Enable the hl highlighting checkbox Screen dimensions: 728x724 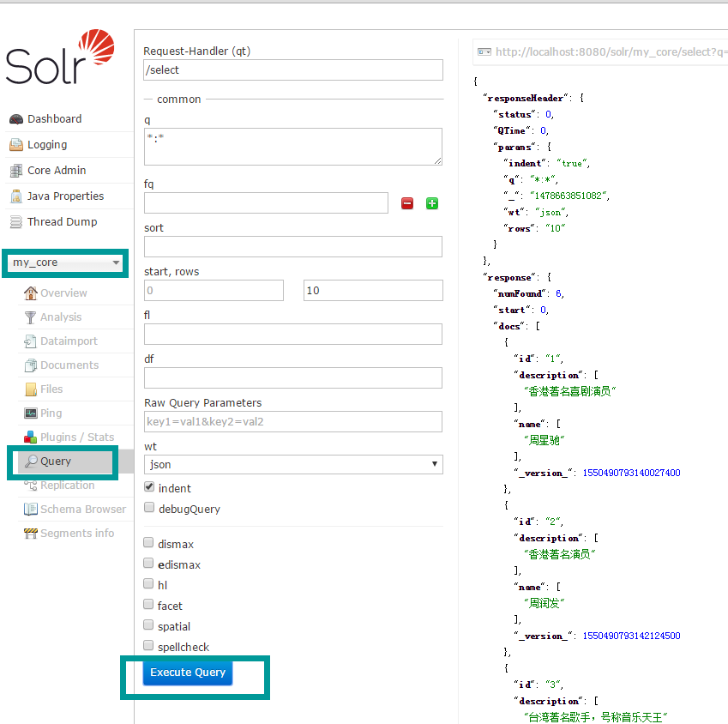click(148, 583)
